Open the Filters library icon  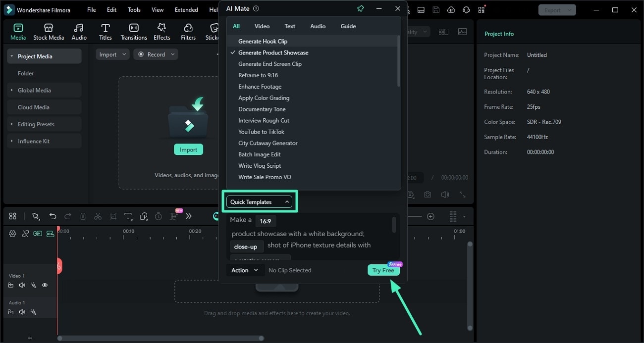[x=188, y=28]
